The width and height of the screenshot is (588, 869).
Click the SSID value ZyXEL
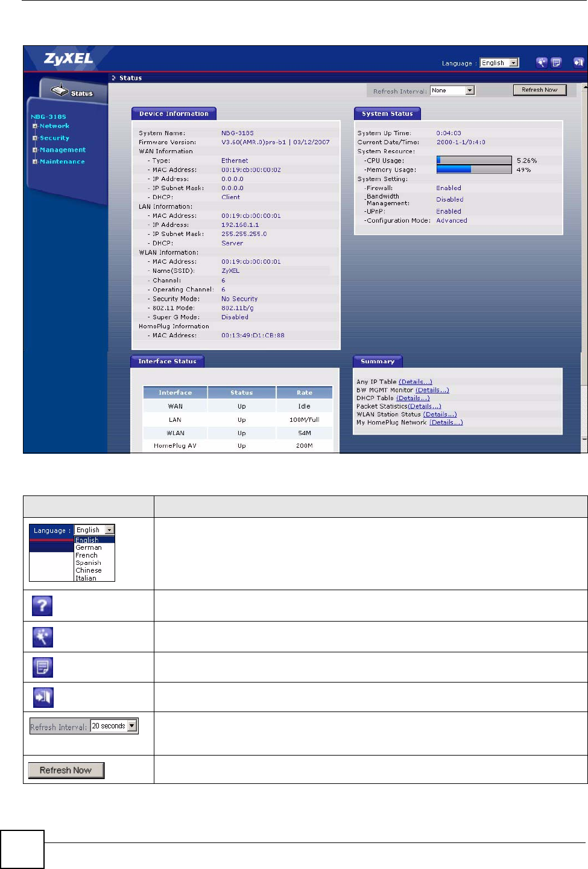point(230,271)
